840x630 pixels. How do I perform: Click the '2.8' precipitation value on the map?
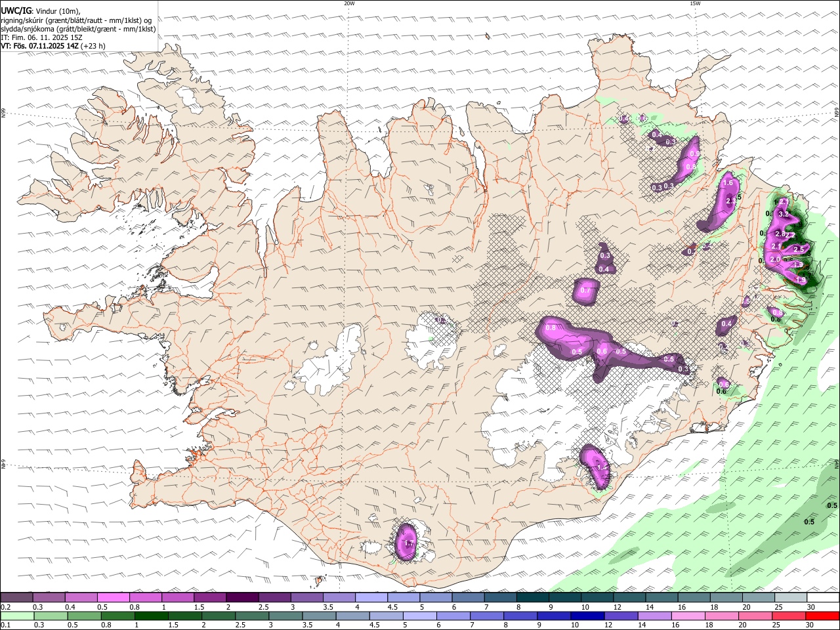pyautogui.click(x=780, y=234)
